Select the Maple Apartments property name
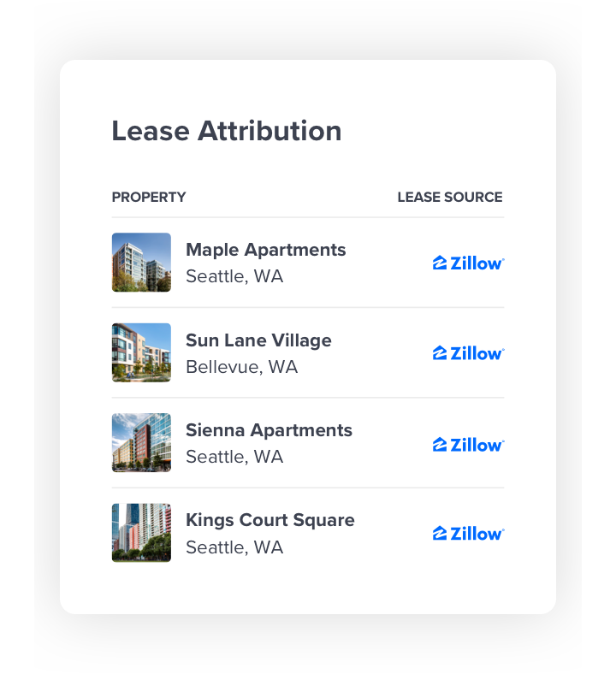This screenshot has width=616, height=674. [x=266, y=250]
